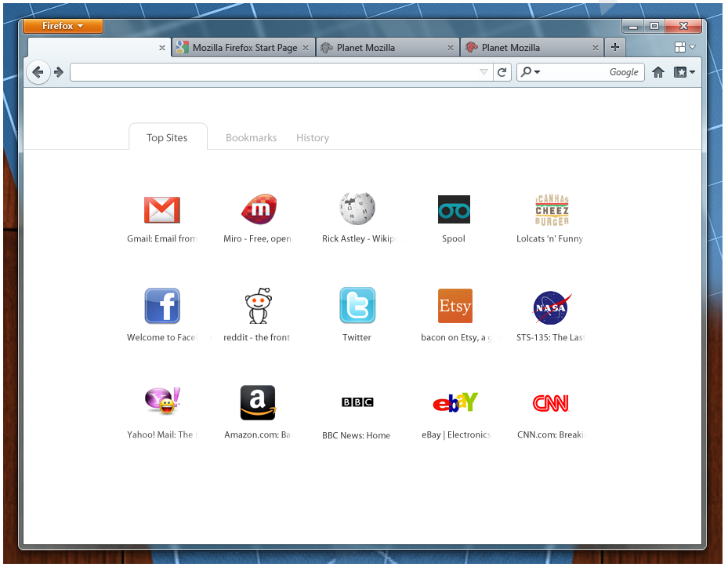Select the Mozilla Firefox Start Page tab

click(244, 48)
